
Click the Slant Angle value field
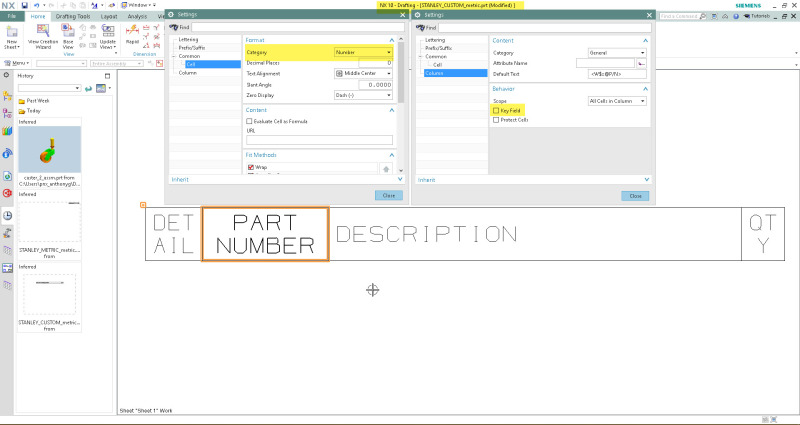click(x=375, y=85)
